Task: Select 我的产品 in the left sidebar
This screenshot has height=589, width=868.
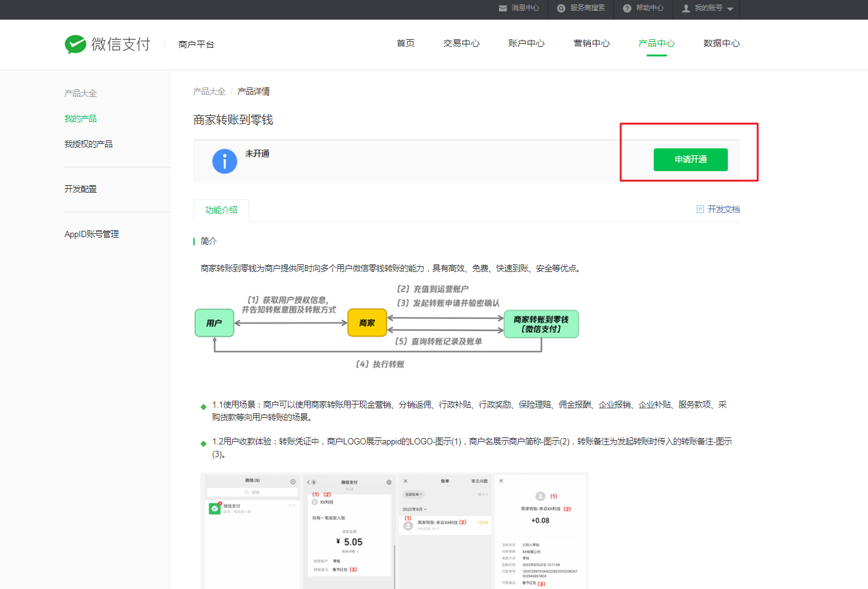Action: pos(81,119)
